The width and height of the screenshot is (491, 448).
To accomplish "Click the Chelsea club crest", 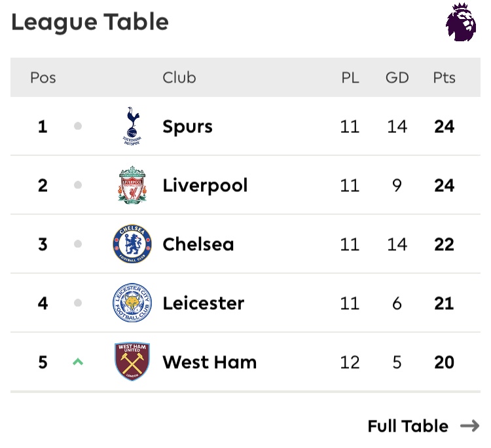I will [x=132, y=244].
